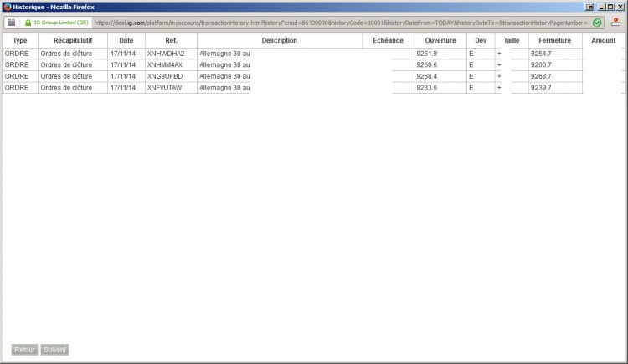This screenshot has height=364, width=628.
Task: Minimize the Historique Firefox window
Action: 601,7
